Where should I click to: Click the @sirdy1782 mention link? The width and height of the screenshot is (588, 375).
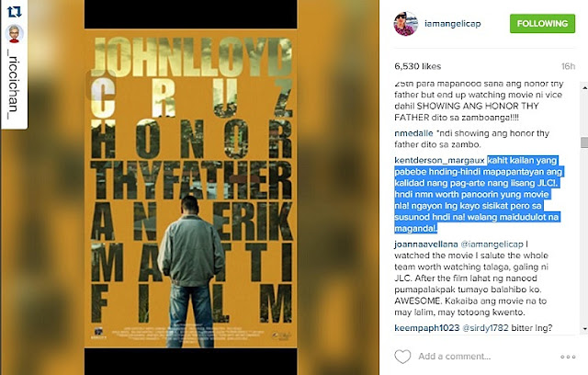[x=485, y=328]
